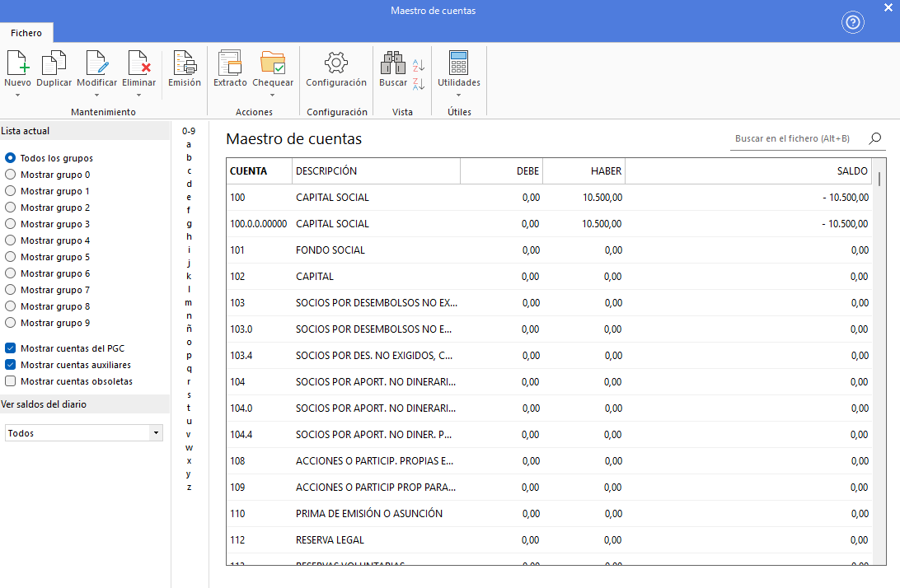This screenshot has width=900, height=588.
Task: Jump to letter m in index
Action: [189, 302]
